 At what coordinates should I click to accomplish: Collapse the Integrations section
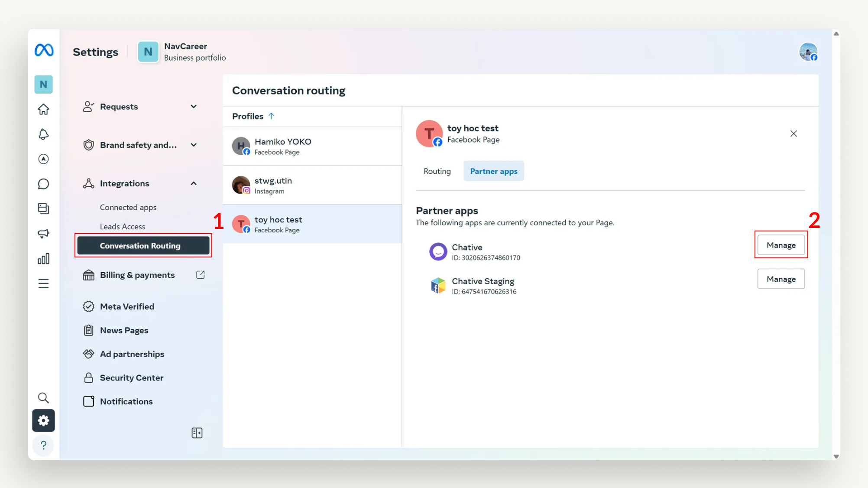(x=194, y=183)
